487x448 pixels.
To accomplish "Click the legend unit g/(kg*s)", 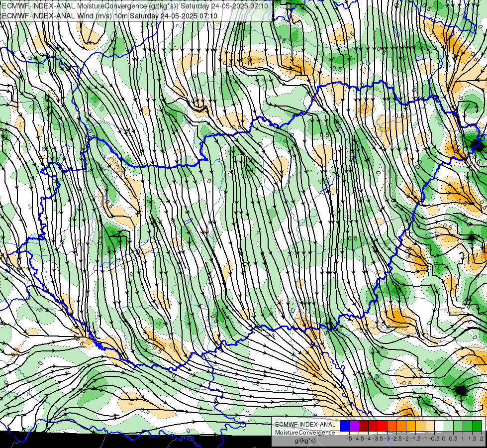I will (x=305, y=441).
